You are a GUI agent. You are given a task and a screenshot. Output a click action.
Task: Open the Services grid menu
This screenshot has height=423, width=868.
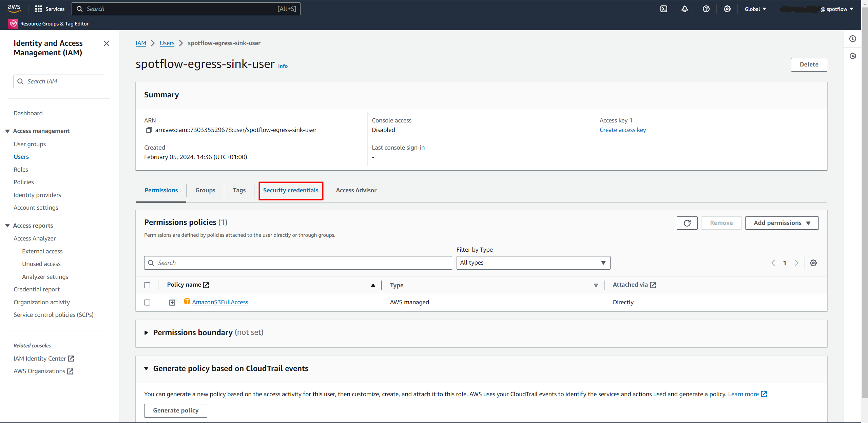[x=50, y=9]
